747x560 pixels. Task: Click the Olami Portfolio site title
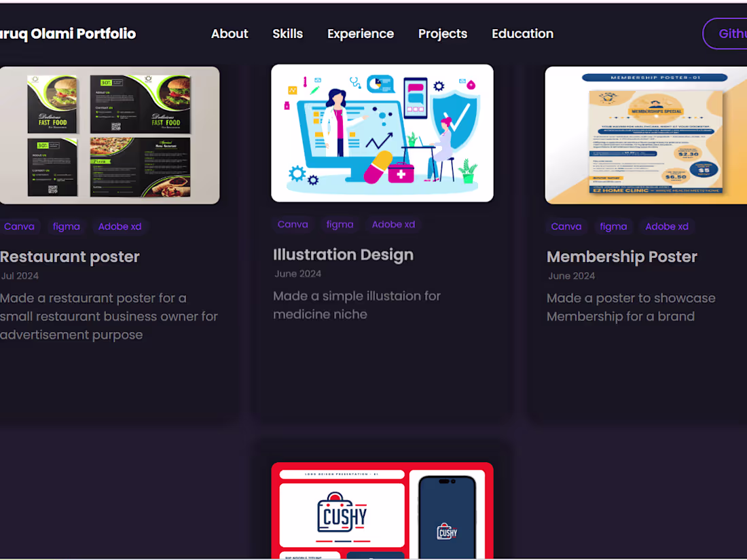click(68, 34)
